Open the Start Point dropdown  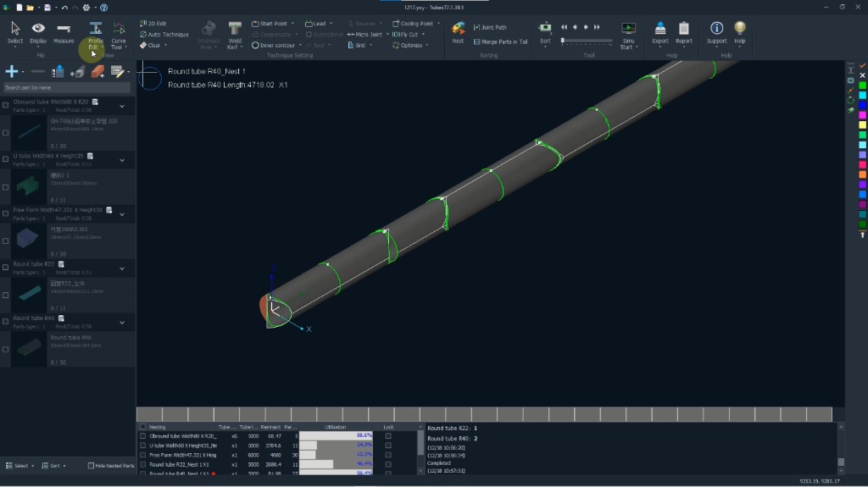[x=273, y=24]
